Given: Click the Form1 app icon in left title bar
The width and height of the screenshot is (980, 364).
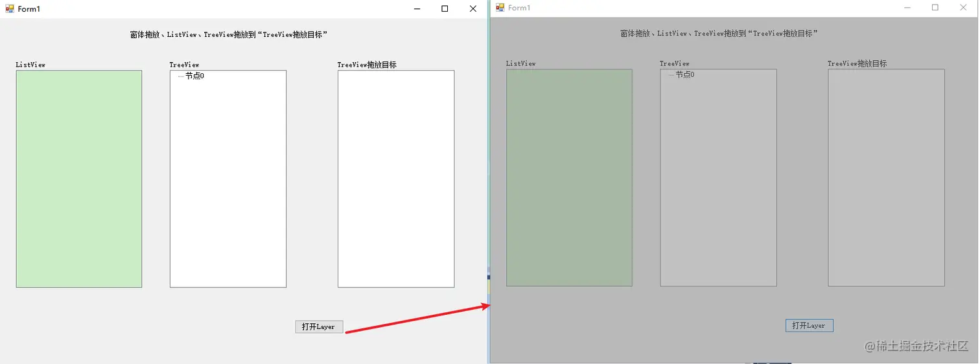Looking at the screenshot, I should click(10, 8).
